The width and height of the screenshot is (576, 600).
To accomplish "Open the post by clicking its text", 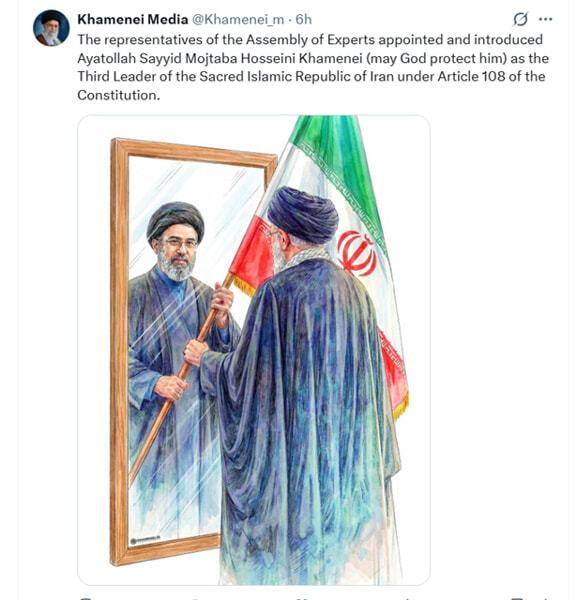I will tap(313, 67).
